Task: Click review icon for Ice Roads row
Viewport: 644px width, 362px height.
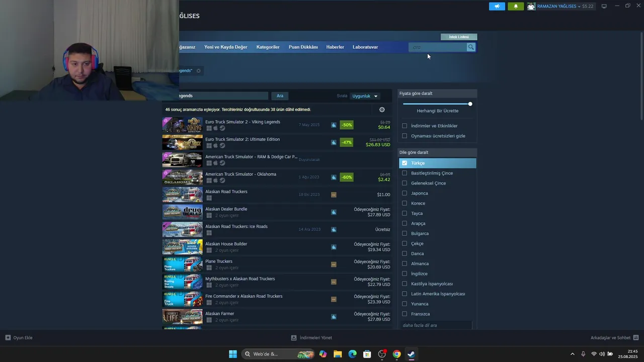Action: (334, 229)
